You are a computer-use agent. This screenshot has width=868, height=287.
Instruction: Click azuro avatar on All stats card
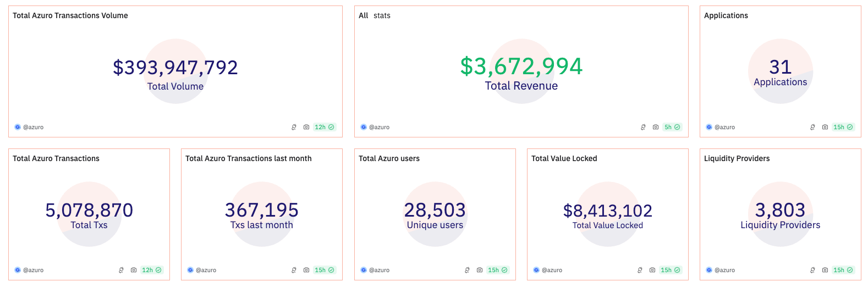coord(364,127)
